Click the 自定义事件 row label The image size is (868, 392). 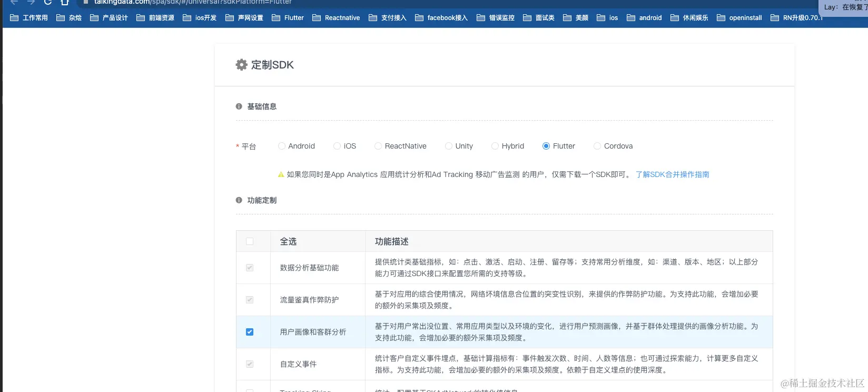298,364
